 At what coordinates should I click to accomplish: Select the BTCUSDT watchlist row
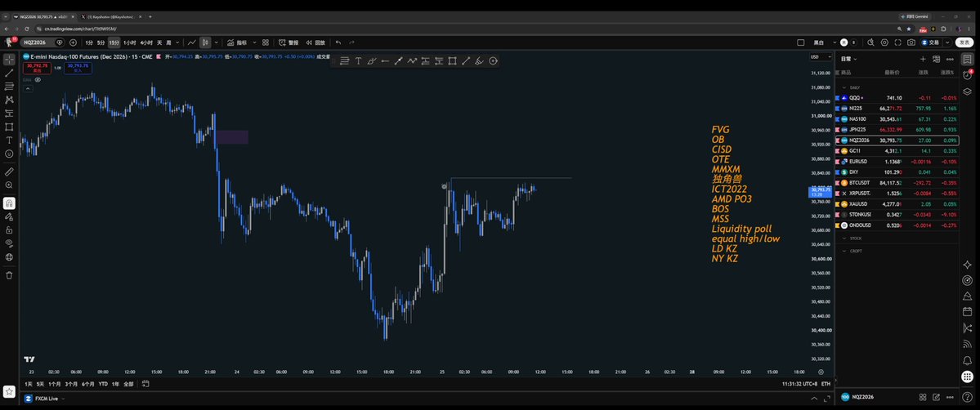coord(897,182)
